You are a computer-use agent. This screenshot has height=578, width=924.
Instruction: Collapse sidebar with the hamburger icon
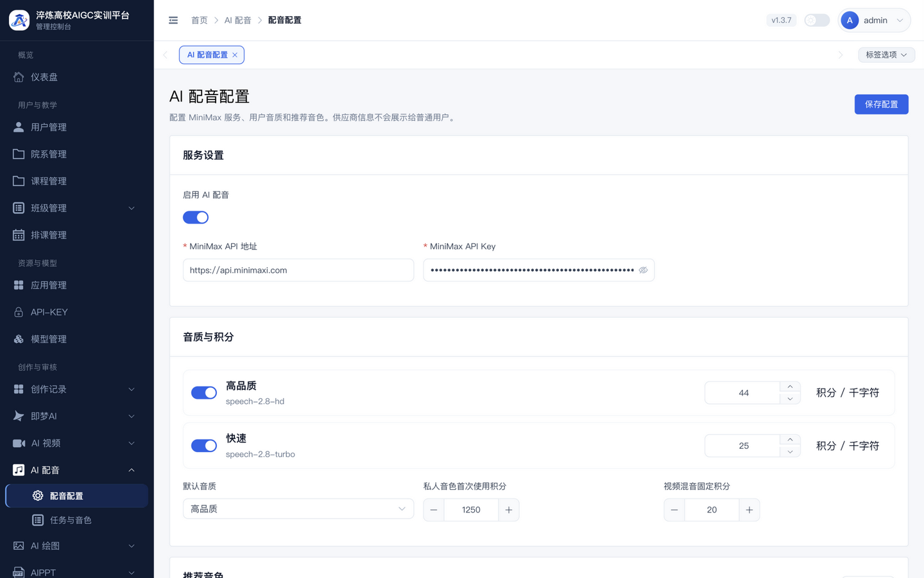click(173, 21)
